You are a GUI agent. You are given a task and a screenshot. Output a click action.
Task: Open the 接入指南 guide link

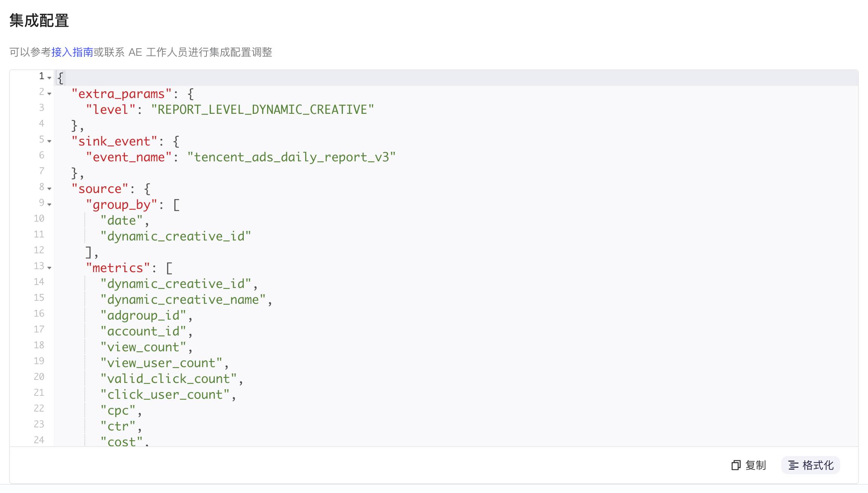pos(72,52)
